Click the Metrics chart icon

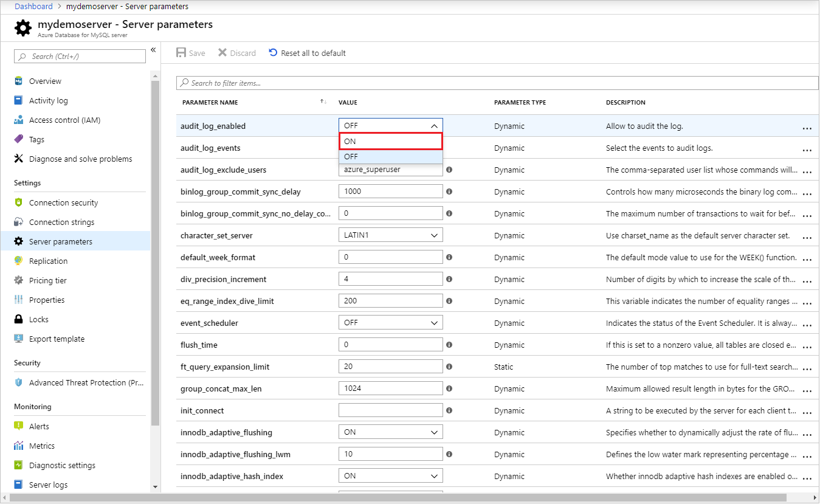pos(18,446)
